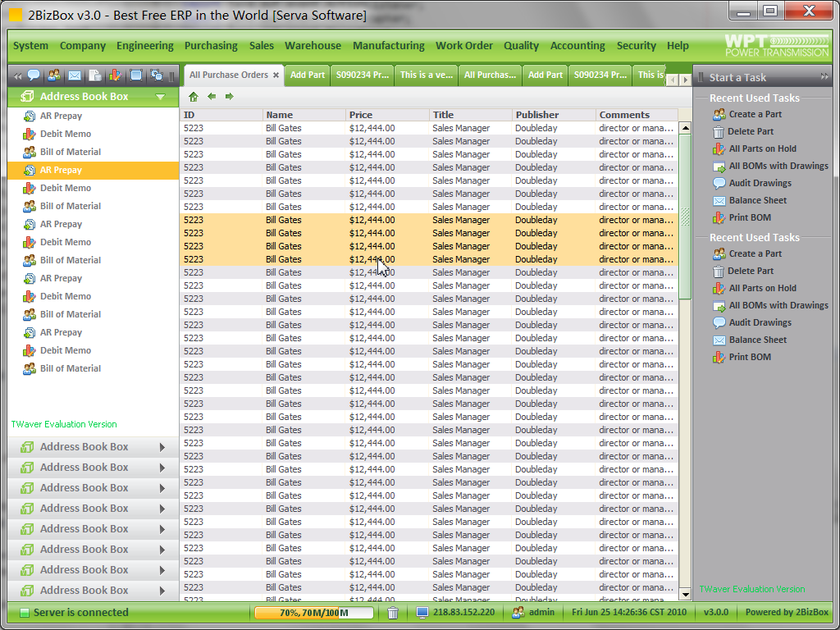The height and width of the screenshot is (630, 840).
Task: Select the highlighted AR Prepay tree item
Action: click(x=94, y=171)
